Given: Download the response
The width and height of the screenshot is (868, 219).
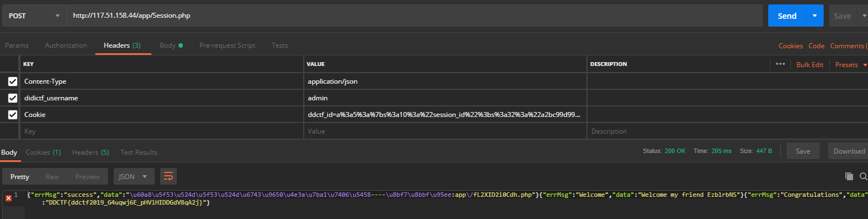Looking at the screenshot, I should [849, 151].
